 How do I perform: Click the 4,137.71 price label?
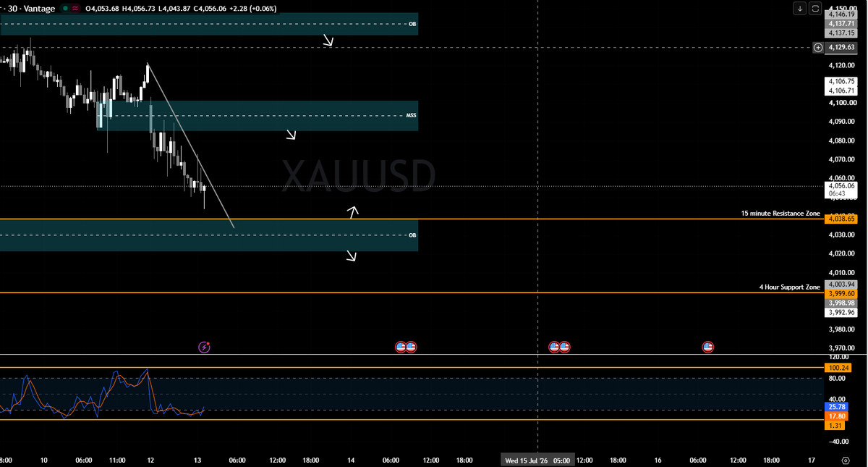[841, 23]
